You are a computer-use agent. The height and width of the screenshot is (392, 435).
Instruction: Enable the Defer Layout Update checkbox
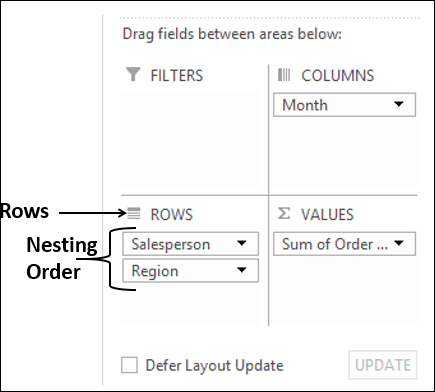tap(129, 365)
